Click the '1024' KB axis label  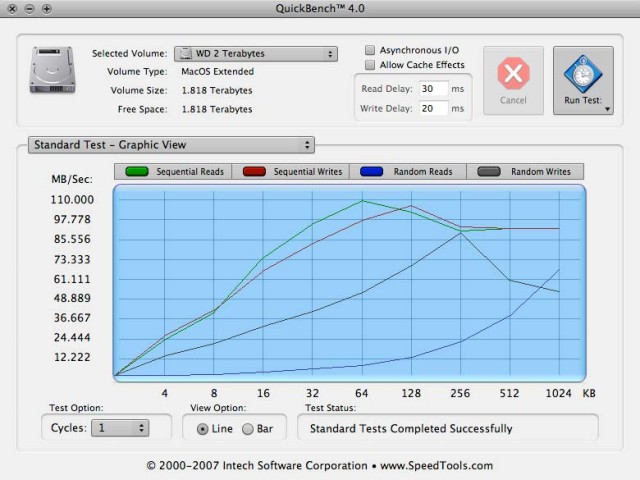558,393
